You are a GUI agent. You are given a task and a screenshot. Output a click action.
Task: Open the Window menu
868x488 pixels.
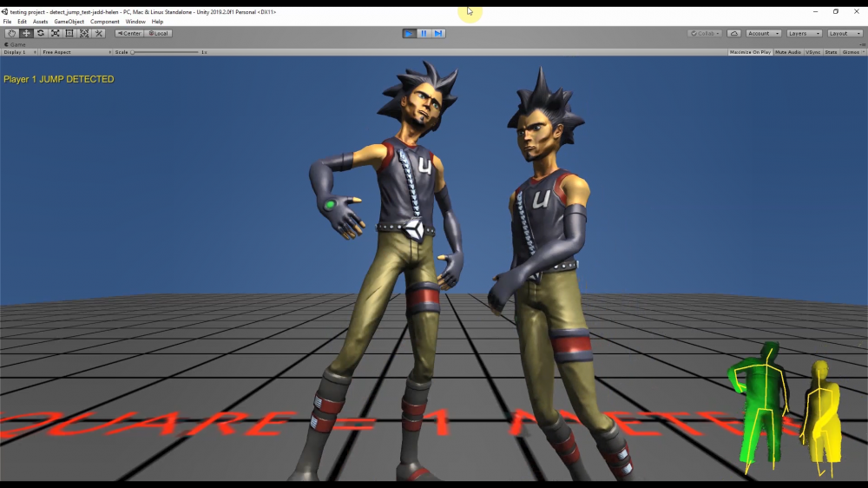135,22
